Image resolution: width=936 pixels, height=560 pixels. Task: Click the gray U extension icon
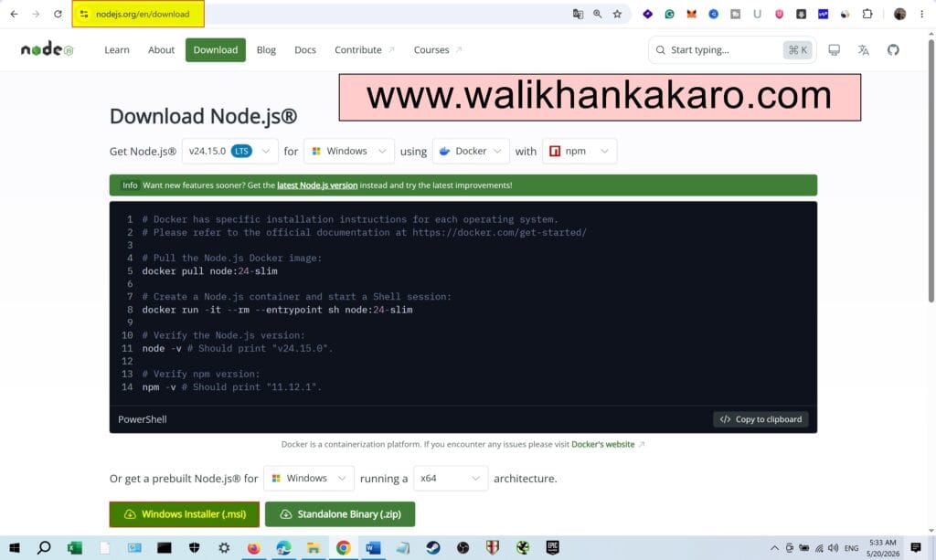[757, 14]
